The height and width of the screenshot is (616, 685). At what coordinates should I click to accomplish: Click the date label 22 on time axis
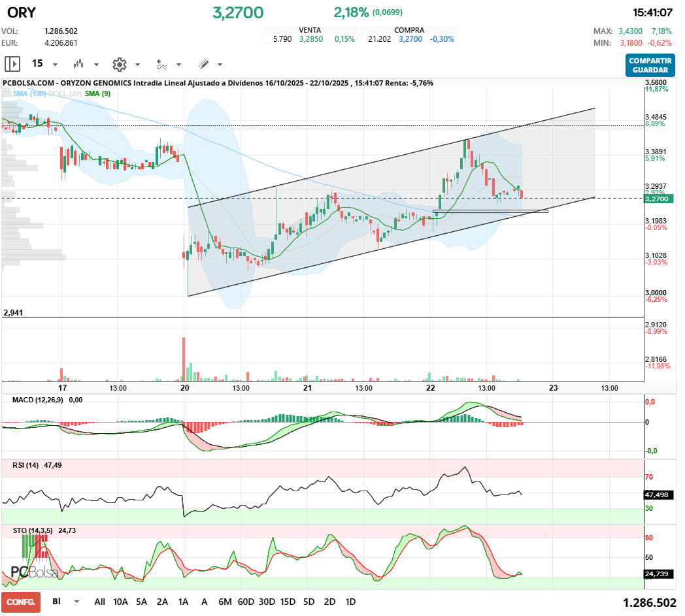coord(431,387)
